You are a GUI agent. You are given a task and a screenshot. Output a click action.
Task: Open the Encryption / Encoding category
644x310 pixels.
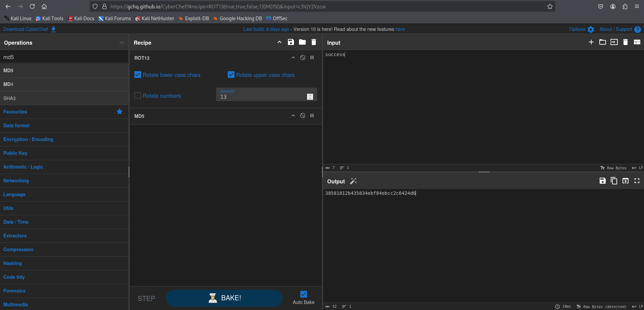28,139
